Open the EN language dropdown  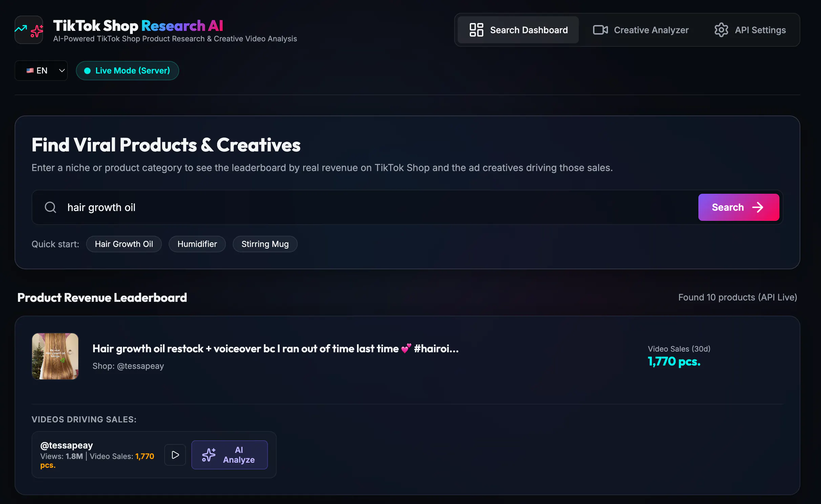(41, 70)
